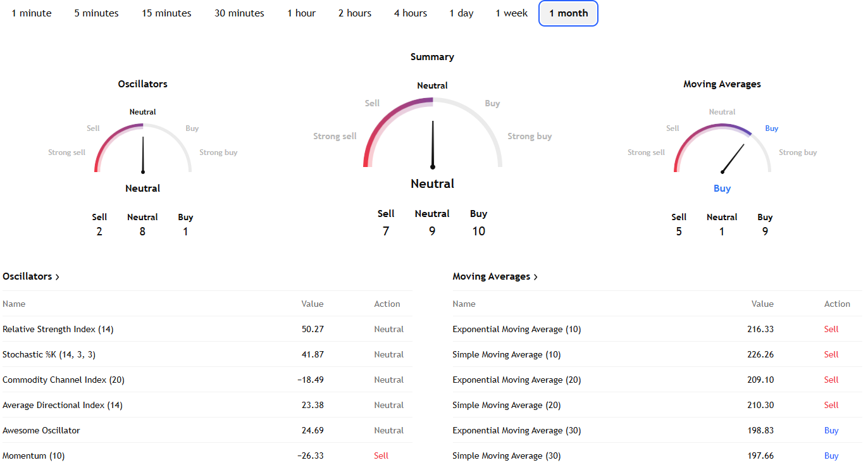Select the 30 minutes timeframe
Image resolution: width=868 pixels, height=465 pixels.
tap(239, 13)
